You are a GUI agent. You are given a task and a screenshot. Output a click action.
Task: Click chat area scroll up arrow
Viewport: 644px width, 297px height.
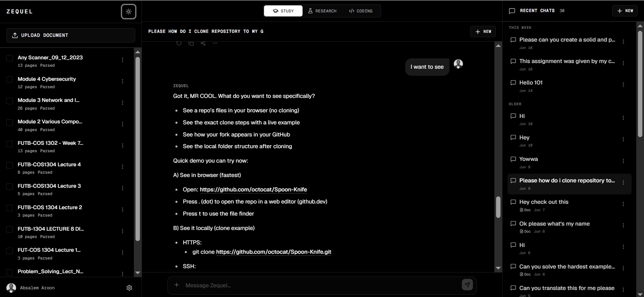pyautogui.click(x=498, y=46)
